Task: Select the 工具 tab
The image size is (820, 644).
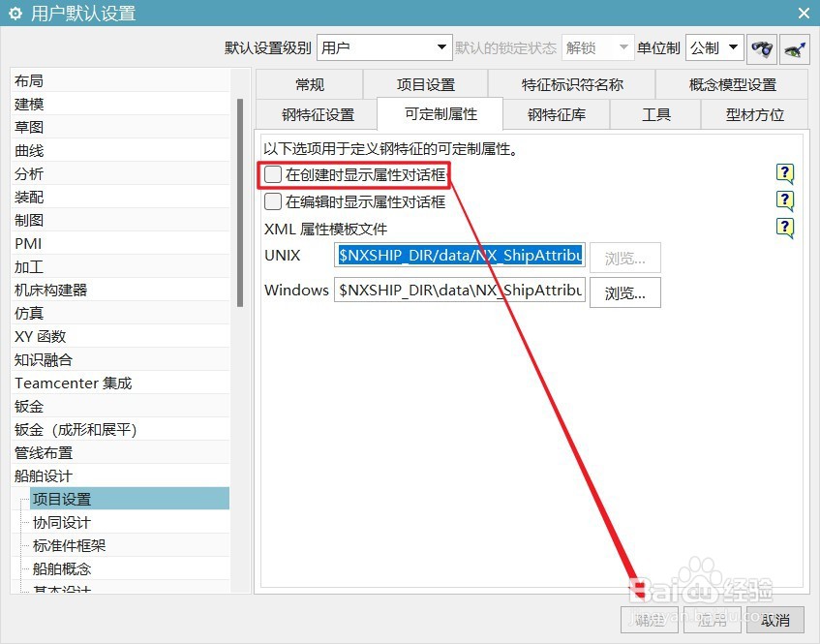Action: [x=656, y=113]
